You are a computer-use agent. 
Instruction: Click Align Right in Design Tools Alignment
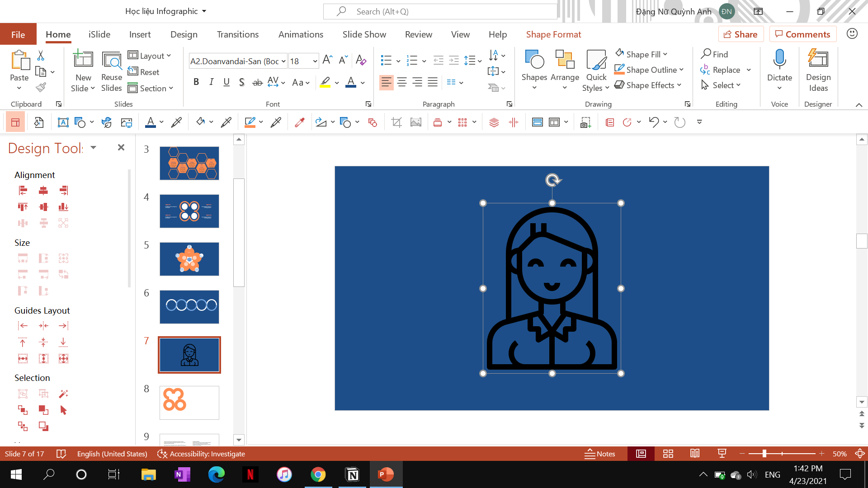64,191
